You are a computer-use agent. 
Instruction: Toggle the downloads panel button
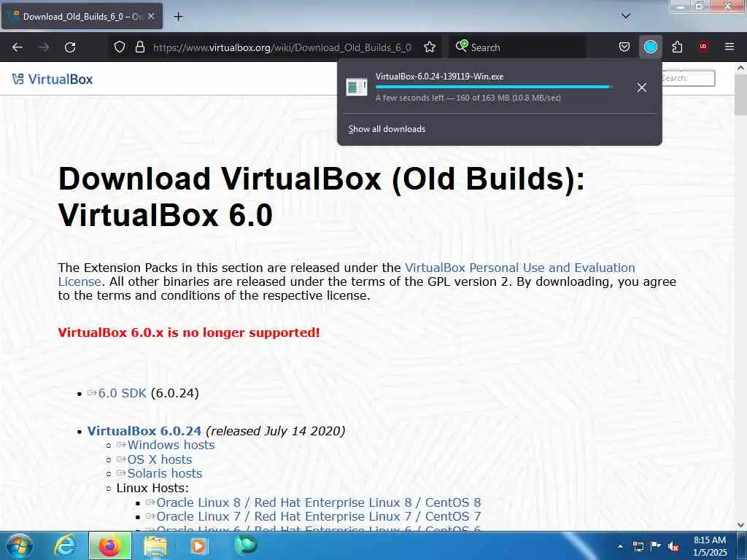pyautogui.click(x=650, y=47)
